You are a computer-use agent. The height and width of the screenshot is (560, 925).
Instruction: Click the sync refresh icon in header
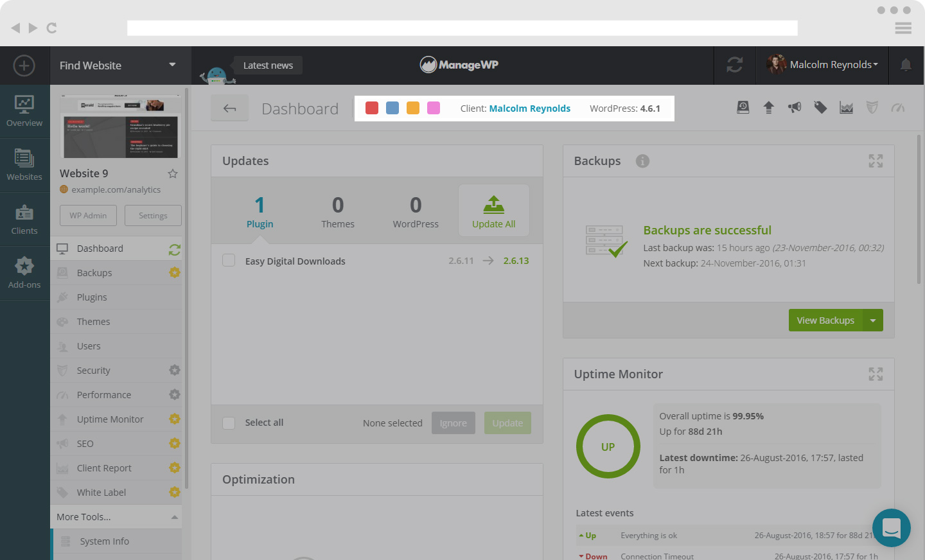click(735, 65)
